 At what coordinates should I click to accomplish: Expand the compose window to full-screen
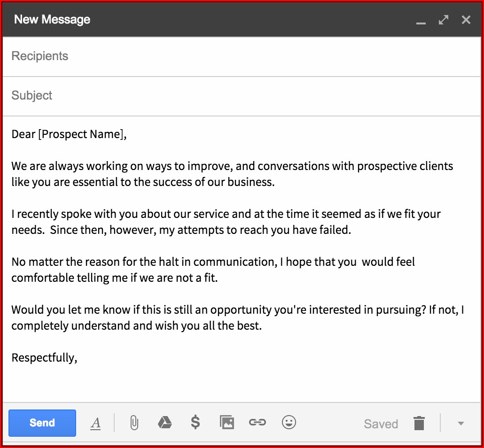[444, 20]
